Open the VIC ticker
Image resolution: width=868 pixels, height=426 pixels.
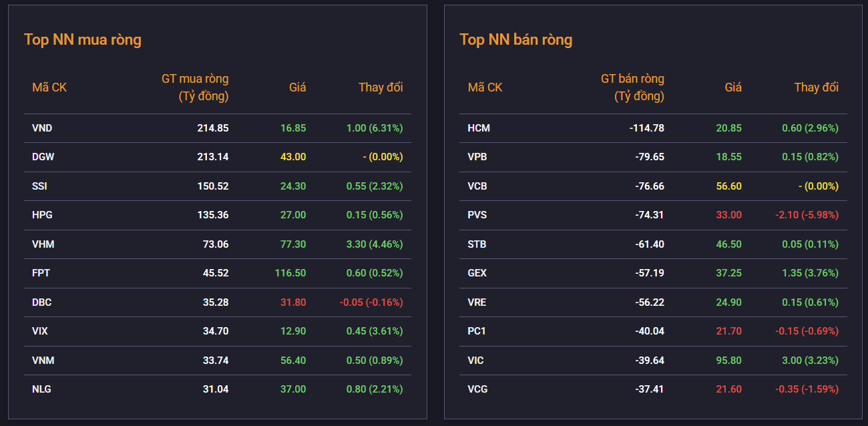pos(476,361)
